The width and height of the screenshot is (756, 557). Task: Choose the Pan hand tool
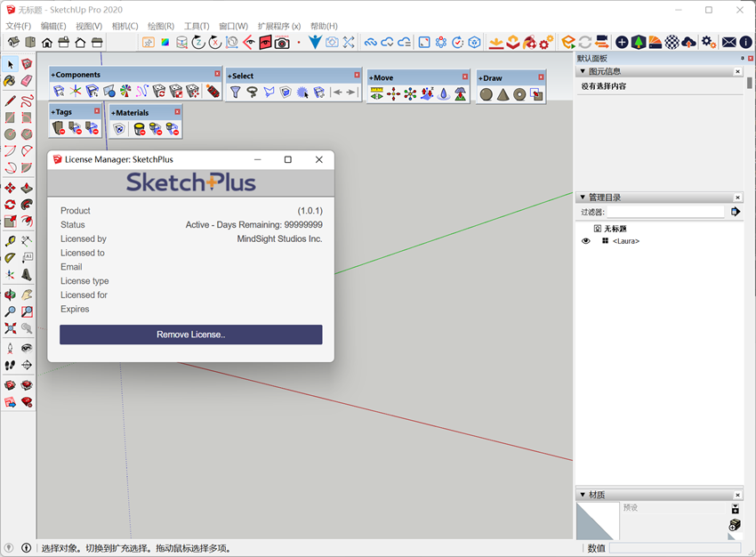click(x=27, y=295)
